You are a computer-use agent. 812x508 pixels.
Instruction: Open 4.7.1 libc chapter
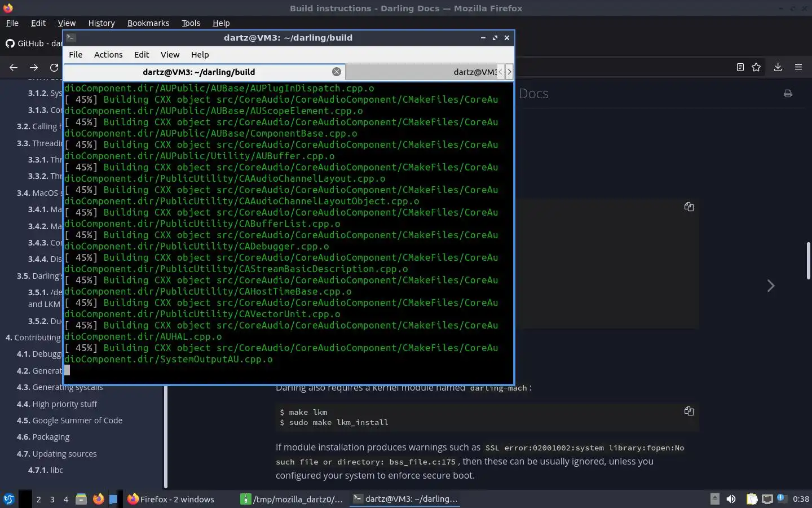click(x=46, y=470)
